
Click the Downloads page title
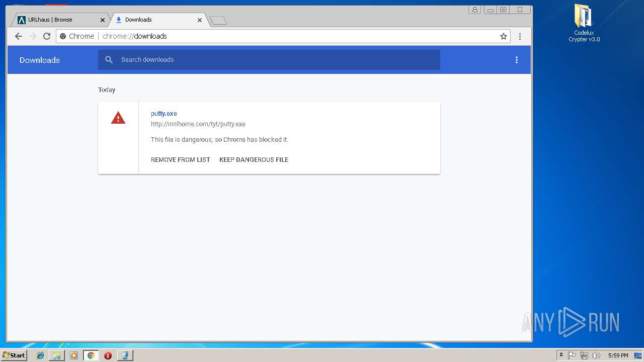click(40, 60)
